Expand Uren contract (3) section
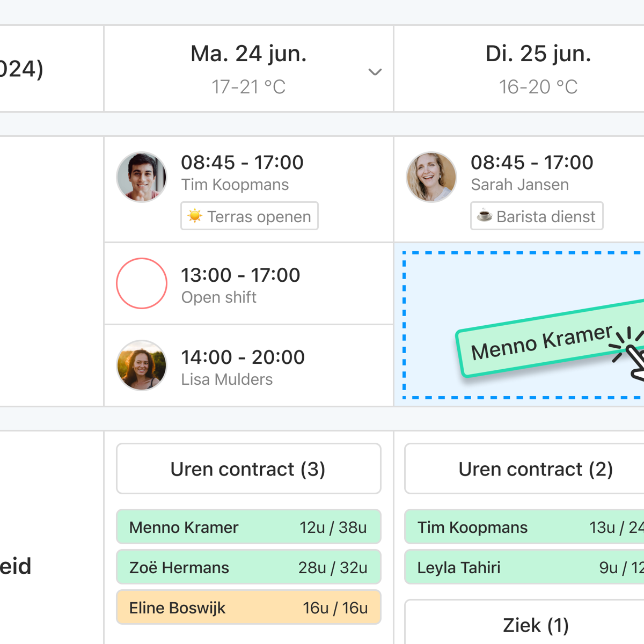Screen dimensions: 644x644 [248, 469]
